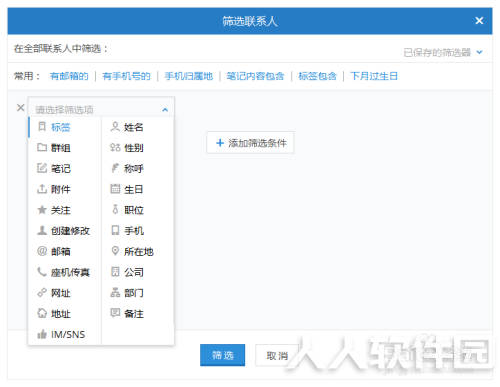Choose 创建修改 filter option
Screen dimensions: 500x387
pyautogui.click(x=65, y=230)
